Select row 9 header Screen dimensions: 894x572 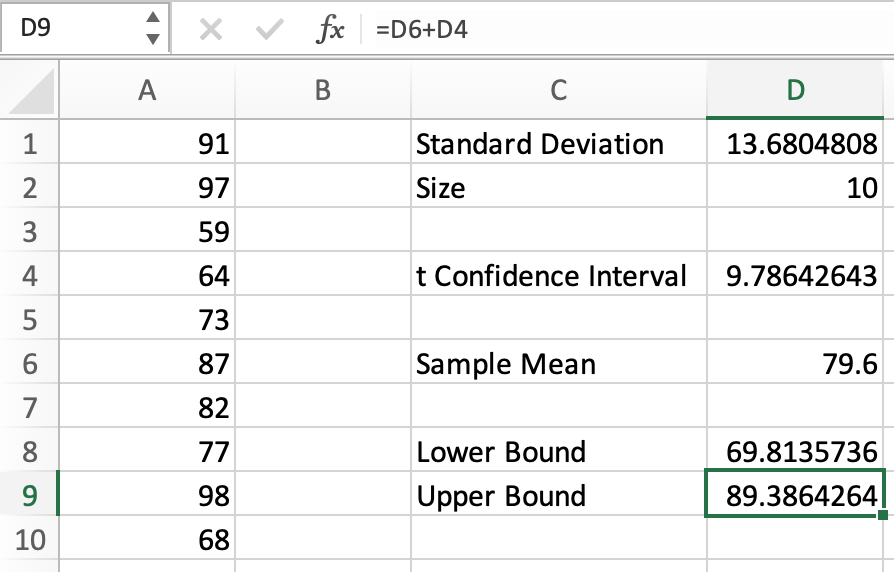tap(29, 496)
